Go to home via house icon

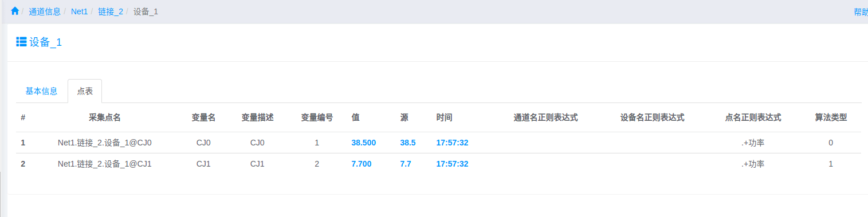15,11
